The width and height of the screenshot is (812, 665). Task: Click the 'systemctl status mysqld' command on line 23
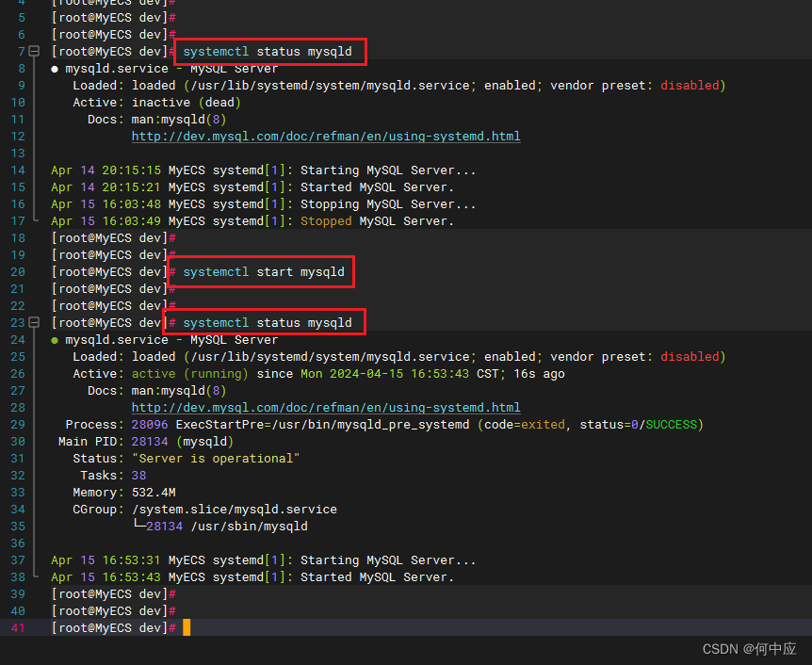[268, 323]
